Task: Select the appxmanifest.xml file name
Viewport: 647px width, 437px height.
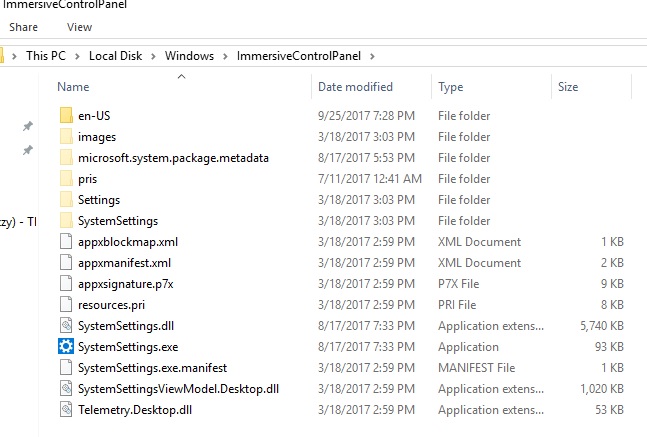Action: click(x=124, y=263)
